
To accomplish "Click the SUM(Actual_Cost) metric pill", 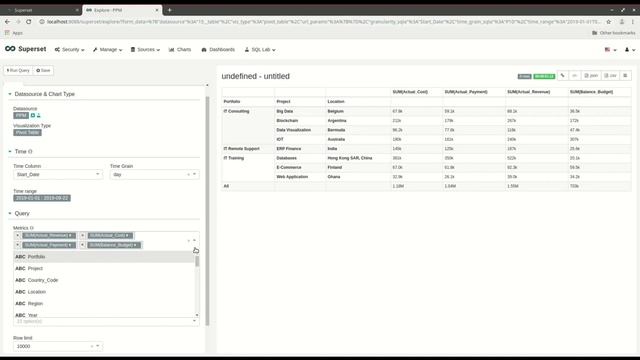I will click(110, 236).
